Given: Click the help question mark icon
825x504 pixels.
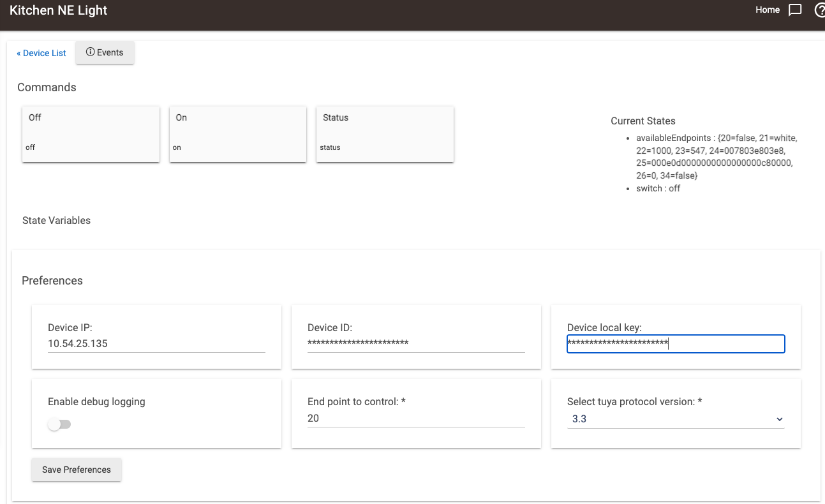Looking at the screenshot, I should 819,10.
